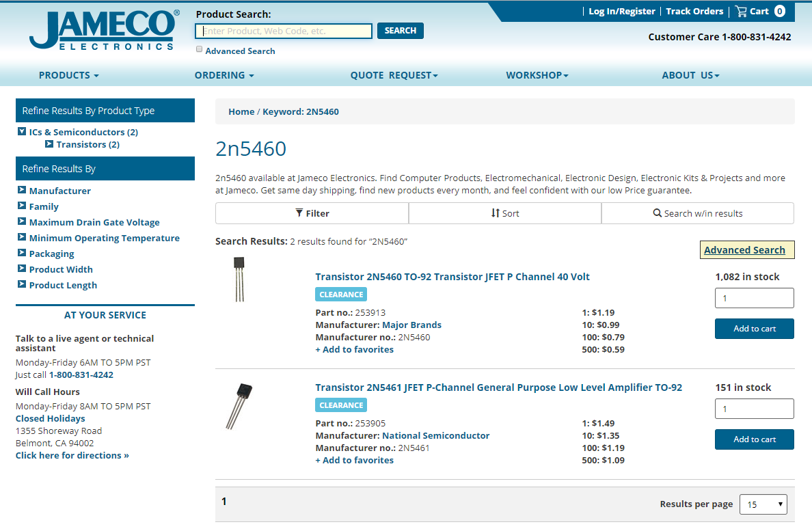The width and height of the screenshot is (812, 531).
Task: Click here for directions link
Action: point(72,455)
